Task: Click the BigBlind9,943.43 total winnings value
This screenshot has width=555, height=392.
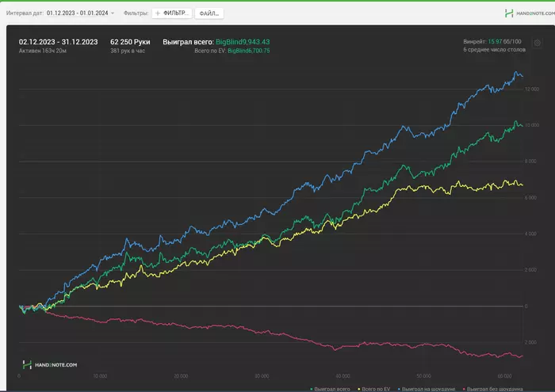Action: point(243,42)
